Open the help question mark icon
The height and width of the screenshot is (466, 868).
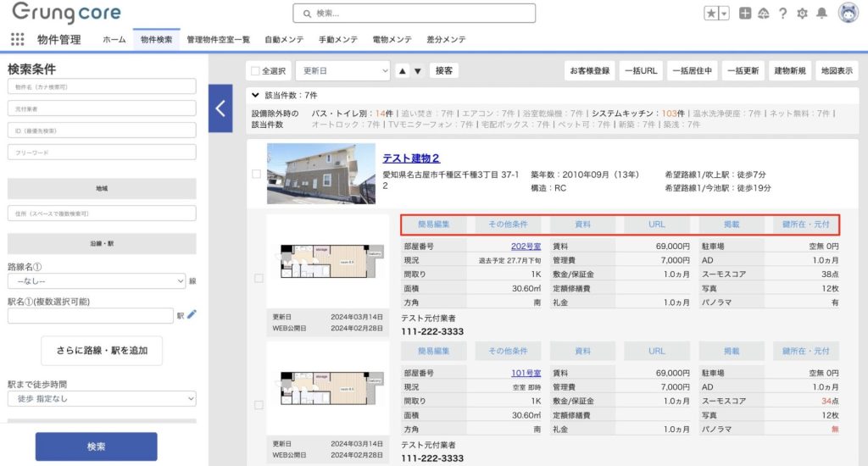(782, 14)
